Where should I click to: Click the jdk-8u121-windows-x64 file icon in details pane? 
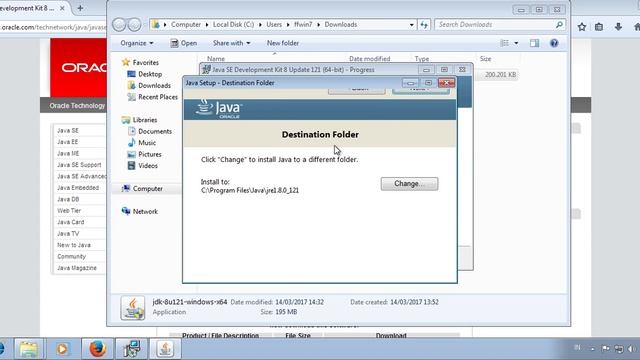[x=133, y=308]
